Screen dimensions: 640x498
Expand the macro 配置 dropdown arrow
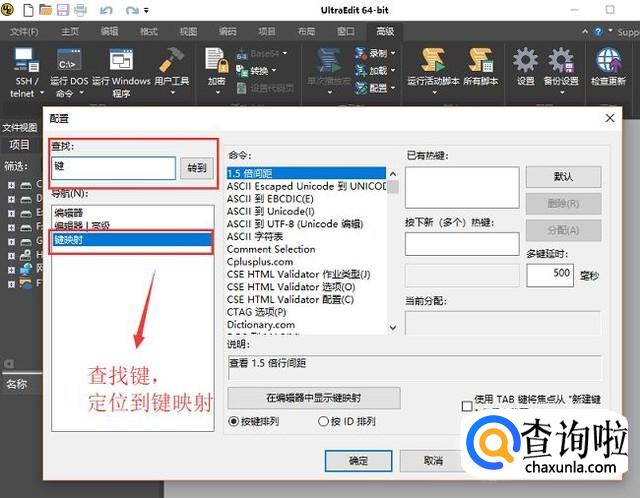pos(393,87)
